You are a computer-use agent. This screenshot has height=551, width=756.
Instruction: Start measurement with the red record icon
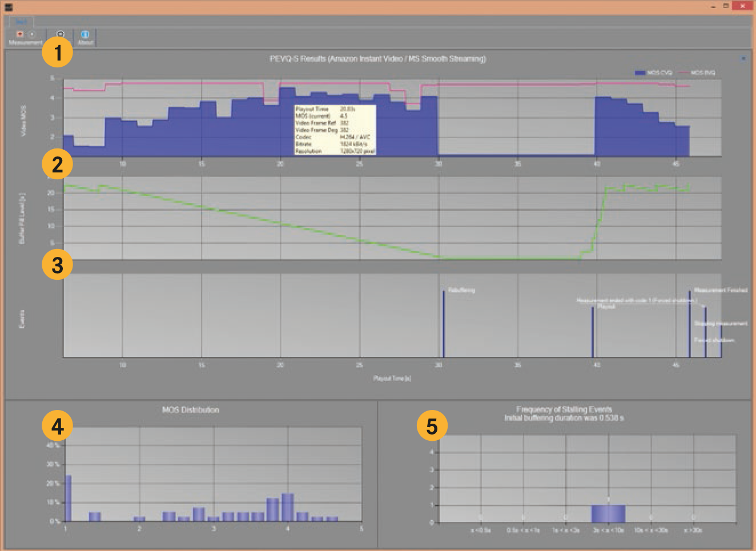click(x=19, y=34)
